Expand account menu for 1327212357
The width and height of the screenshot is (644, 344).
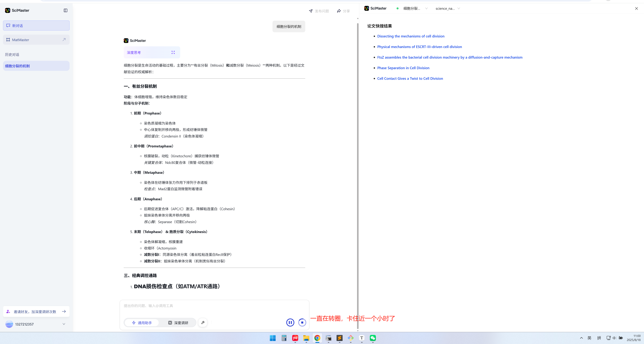pyautogui.click(x=64, y=324)
